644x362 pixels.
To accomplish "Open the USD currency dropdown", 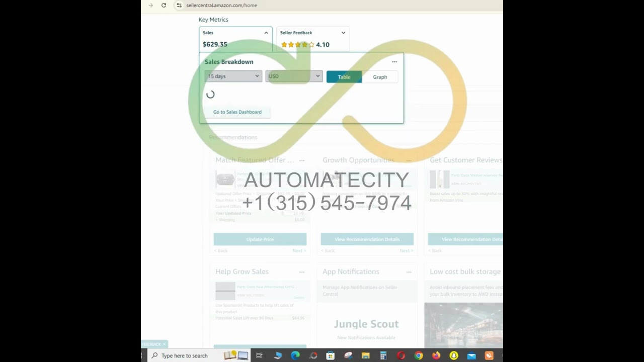I will tap(294, 76).
